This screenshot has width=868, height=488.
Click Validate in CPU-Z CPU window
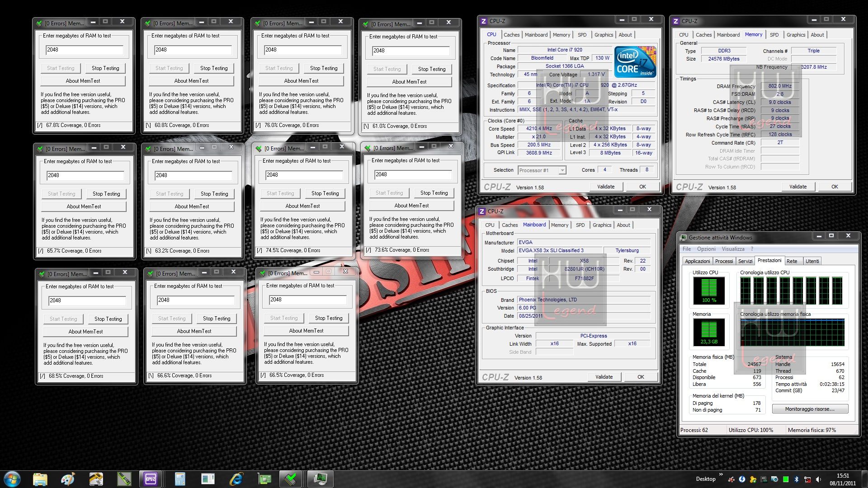pyautogui.click(x=606, y=187)
